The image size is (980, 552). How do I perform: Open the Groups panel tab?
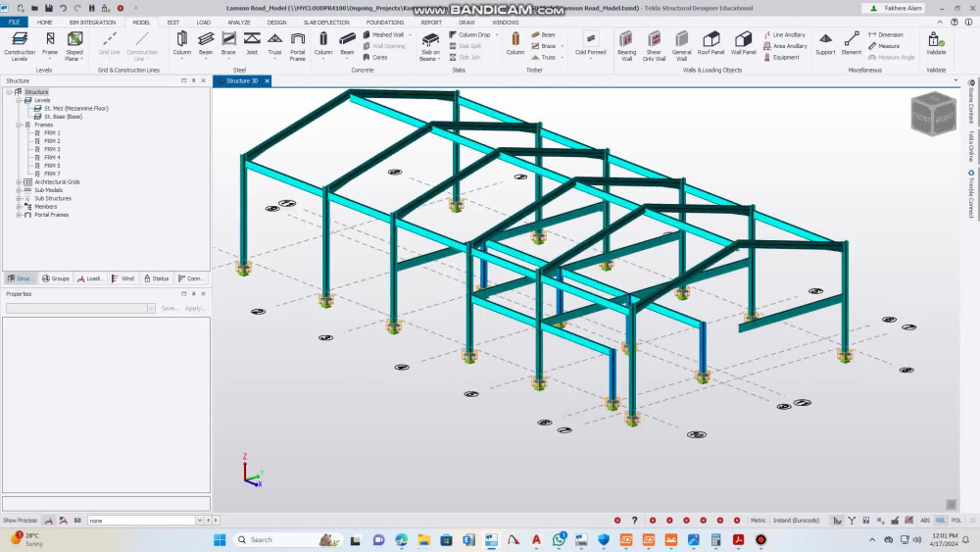pos(56,278)
